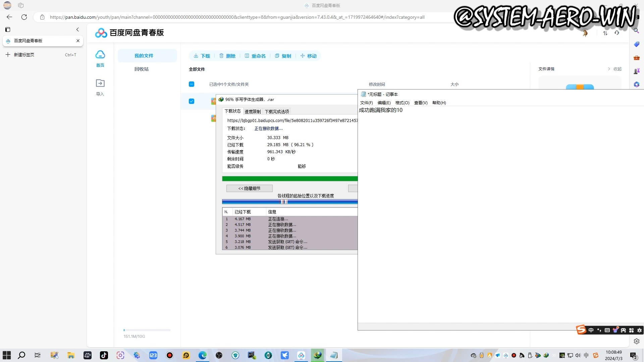
Task: Open the 导入 import sidebar icon
Action: pyautogui.click(x=100, y=83)
